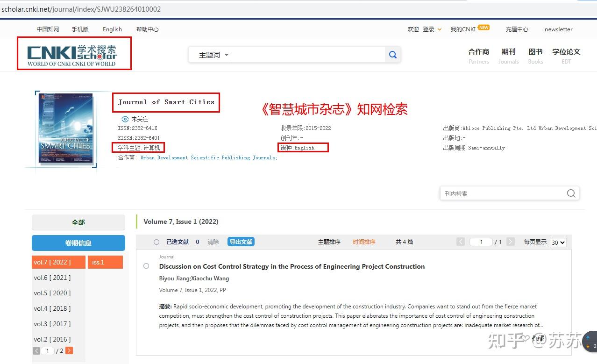597x364 pixels.
Task: Select vol.7 [ 2022 ] volume
Action: pyautogui.click(x=58, y=262)
